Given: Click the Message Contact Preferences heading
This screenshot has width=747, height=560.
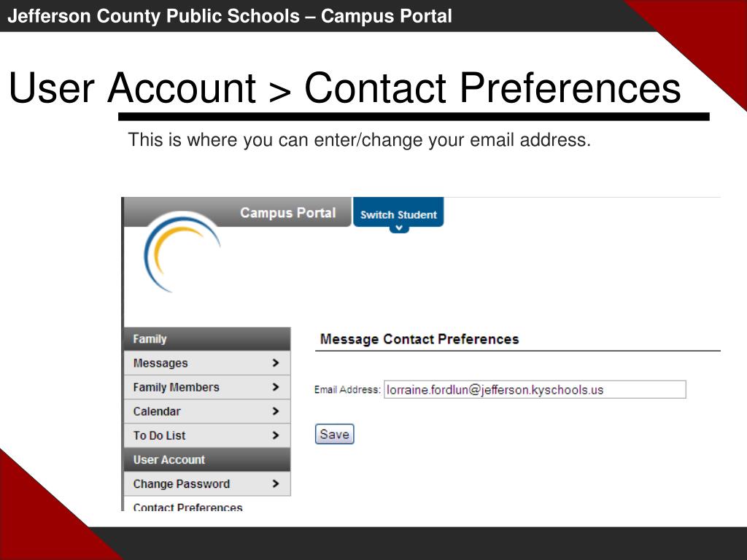Looking at the screenshot, I should pos(419,339).
